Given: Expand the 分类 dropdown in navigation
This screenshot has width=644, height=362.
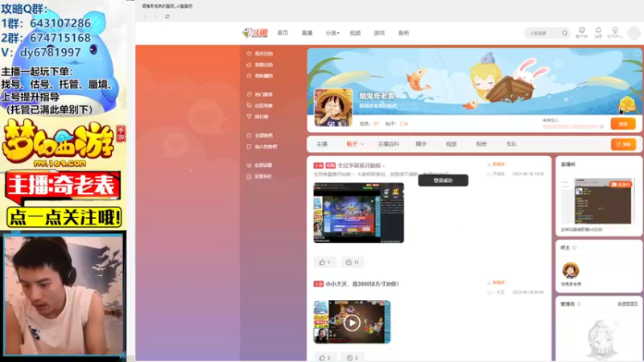Looking at the screenshot, I should [x=332, y=33].
